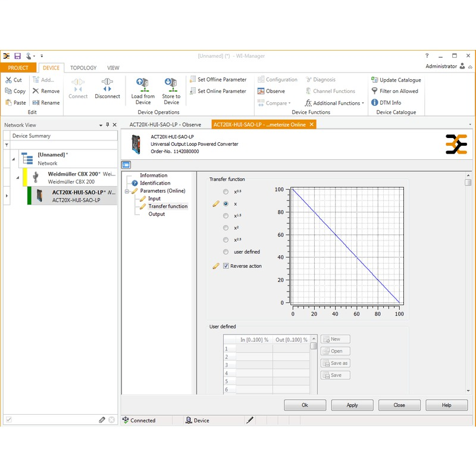The width and height of the screenshot is (476, 476).
Task: Collapse the Weidmüller CBX 200 node
Action: click(x=18, y=177)
